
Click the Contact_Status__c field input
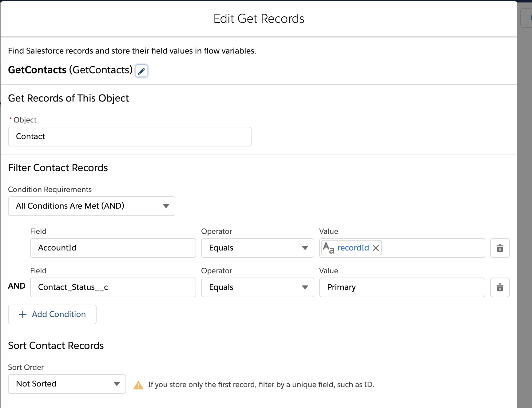pyautogui.click(x=113, y=287)
